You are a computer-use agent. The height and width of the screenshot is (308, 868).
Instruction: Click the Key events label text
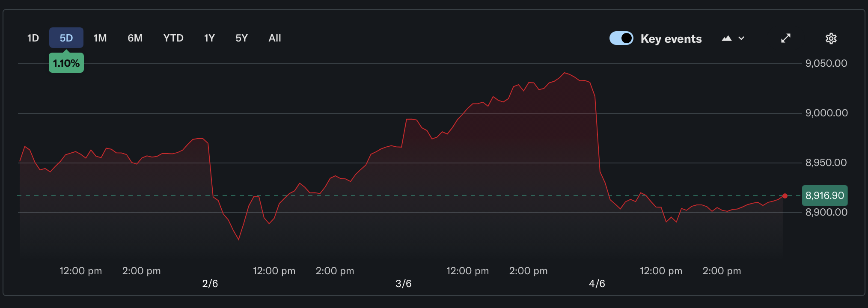click(x=671, y=39)
